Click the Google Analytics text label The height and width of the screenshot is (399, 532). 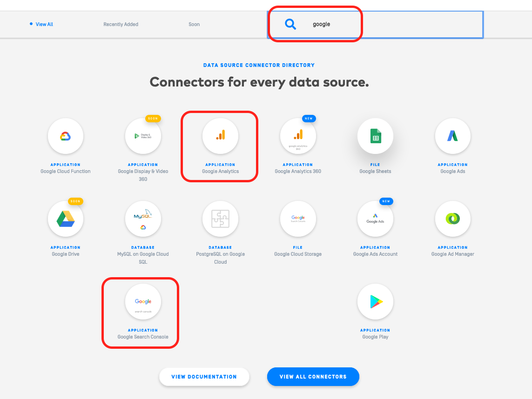(220, 171)
